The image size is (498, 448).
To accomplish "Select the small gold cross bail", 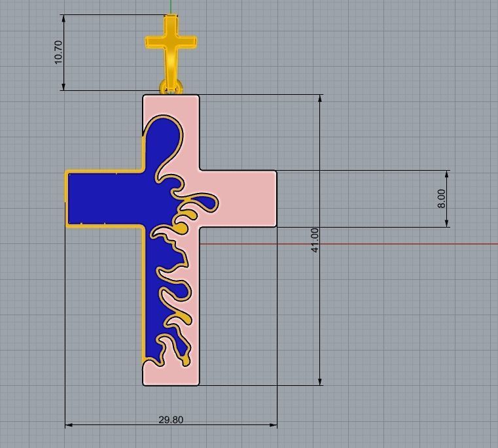I will [171, 51].
